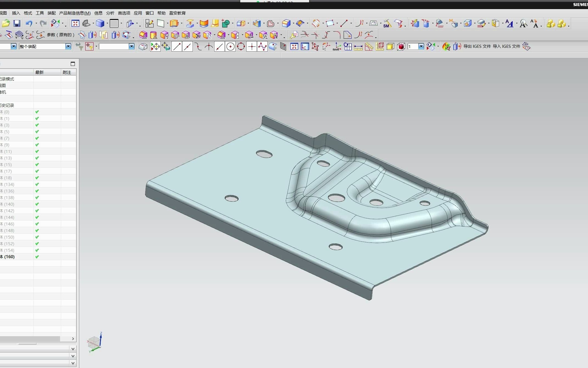Click the red curve fillet corner icon
Image resolution: width=588 pixels, height=368 pixels.
coord(337,35)
